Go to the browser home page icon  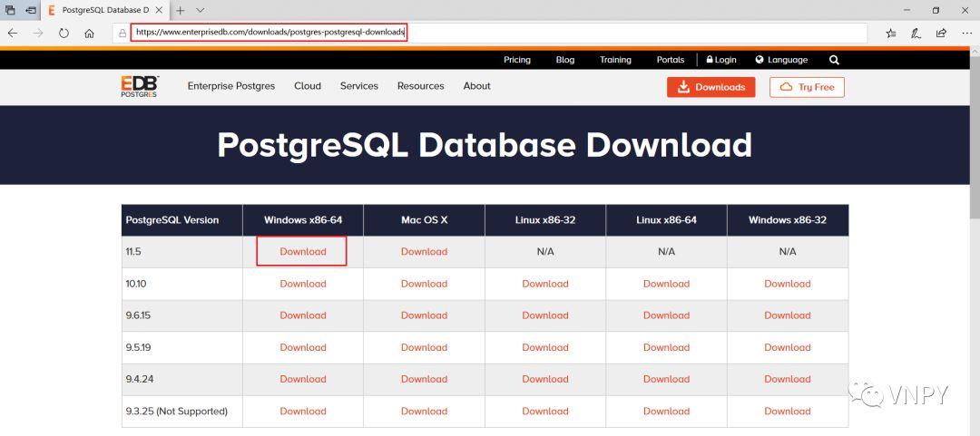pyautogui.click(x=89, y=34)
